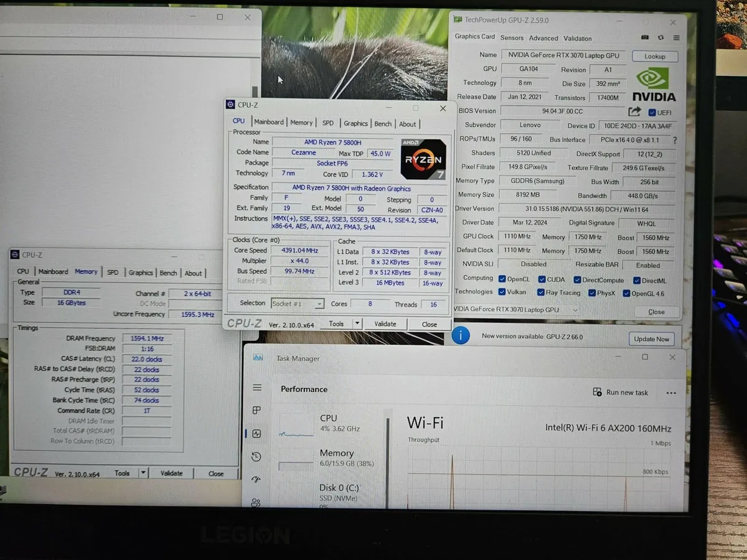Switch to SPD tab in CPU-Z CPU window

(327, 123)
